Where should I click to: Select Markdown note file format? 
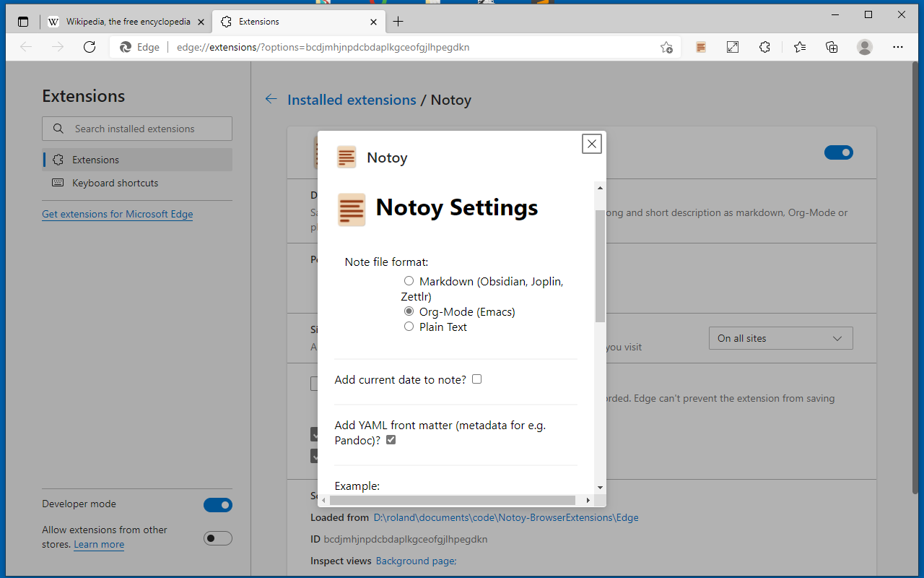point(409,281)
